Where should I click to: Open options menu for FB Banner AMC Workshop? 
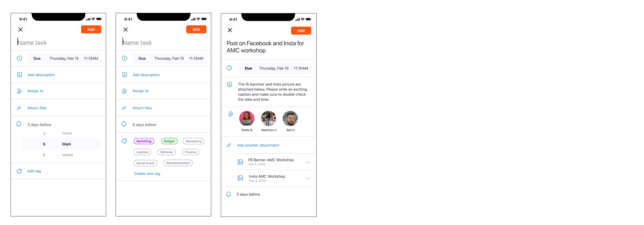[x=308, y=162]
